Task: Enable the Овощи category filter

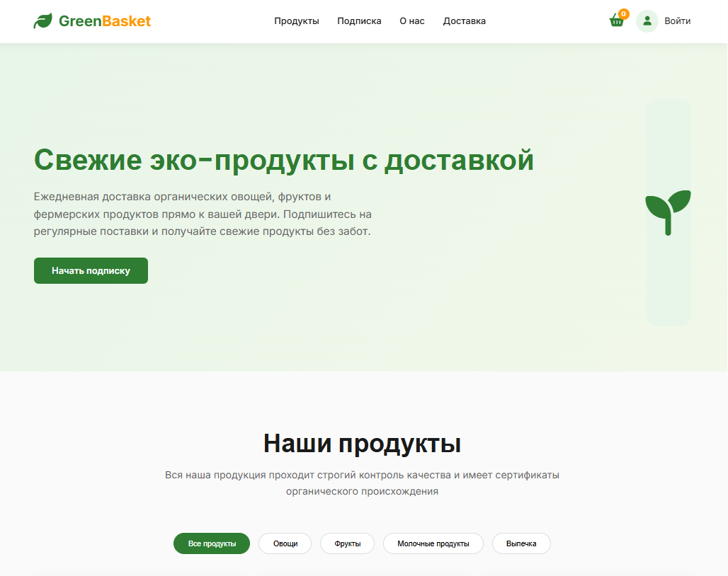Action: point(285,543)
